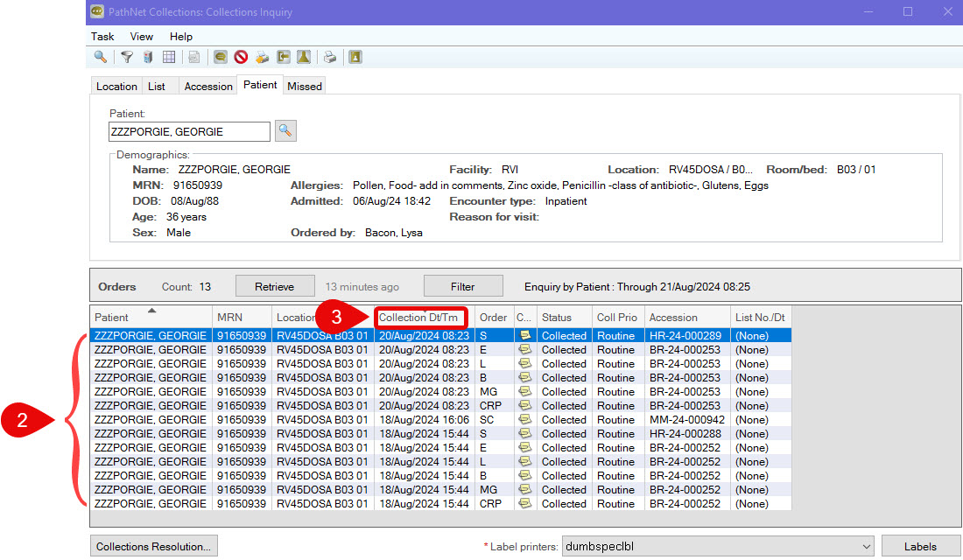Select accession cell MM-24-000942
The height and width of the screenshot is (560, 963).
click(687, 419)
